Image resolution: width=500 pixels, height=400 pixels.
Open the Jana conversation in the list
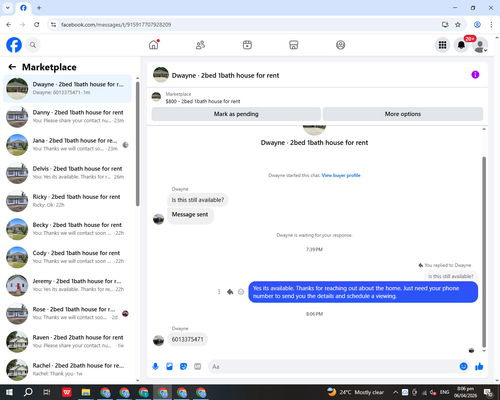coord(67,145)
